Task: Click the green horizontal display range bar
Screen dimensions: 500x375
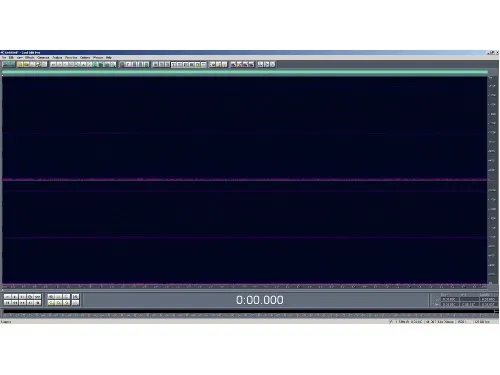Action: 245,72
